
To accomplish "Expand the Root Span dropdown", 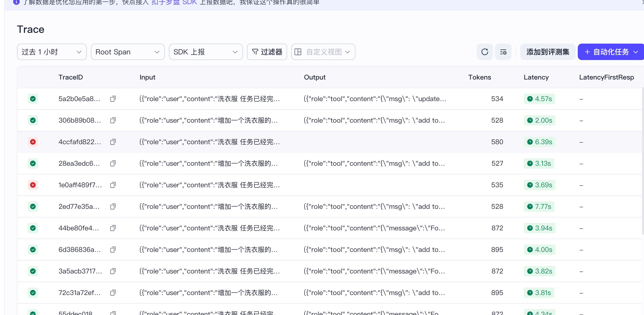I will [x=128, y=52].
